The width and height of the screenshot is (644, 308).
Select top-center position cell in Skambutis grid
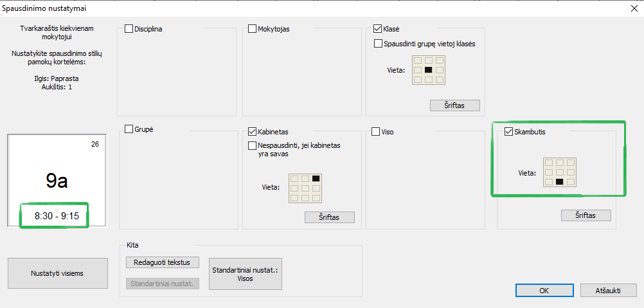point(559,162)
